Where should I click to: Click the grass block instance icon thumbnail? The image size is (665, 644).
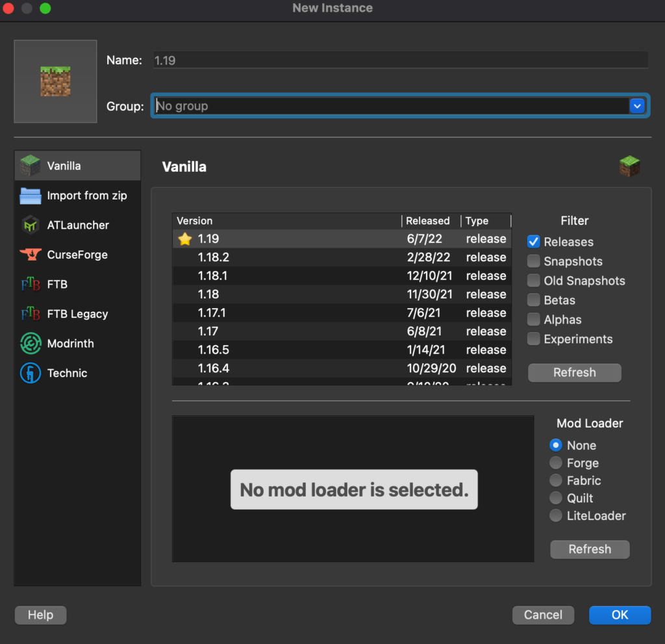click(56, 81)
